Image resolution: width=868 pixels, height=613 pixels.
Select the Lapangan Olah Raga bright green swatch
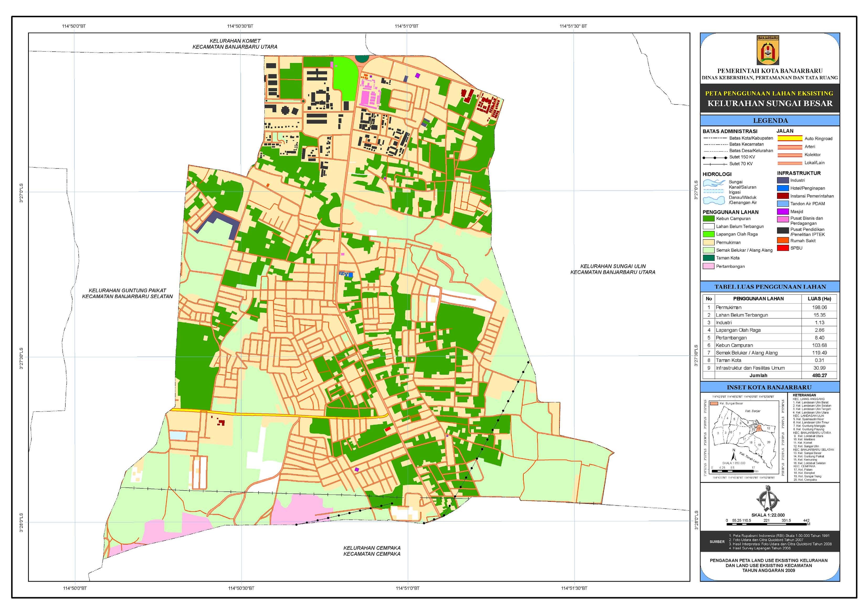[x=708, y=234]
